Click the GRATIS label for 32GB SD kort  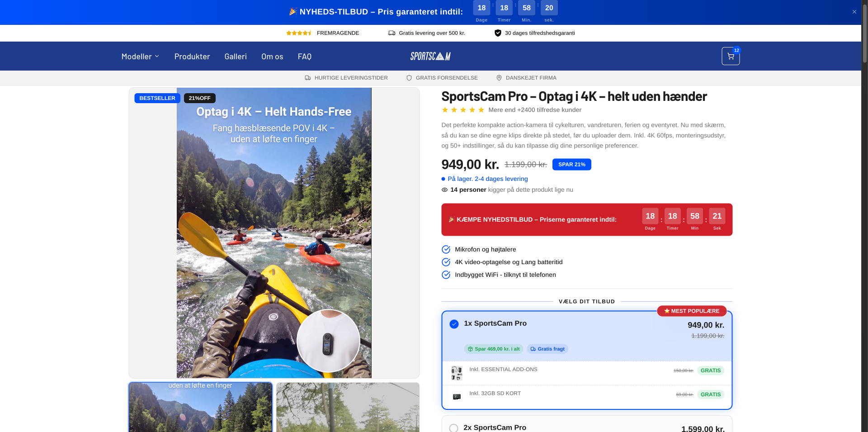711,394
